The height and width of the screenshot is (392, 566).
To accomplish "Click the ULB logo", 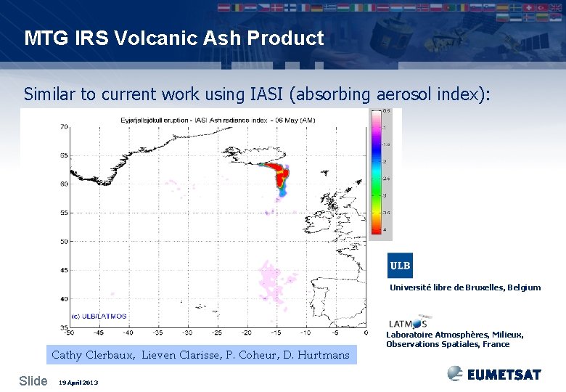I will click(400, 265).
